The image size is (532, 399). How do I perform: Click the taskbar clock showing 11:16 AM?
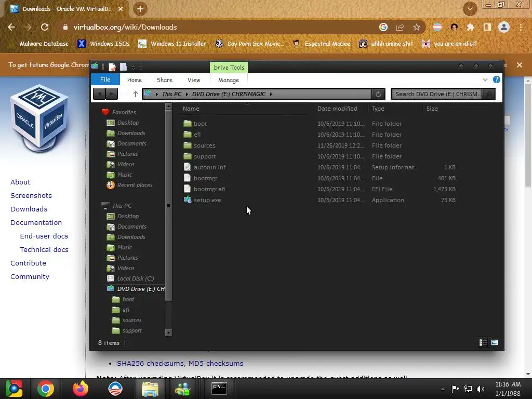[508, 384]
